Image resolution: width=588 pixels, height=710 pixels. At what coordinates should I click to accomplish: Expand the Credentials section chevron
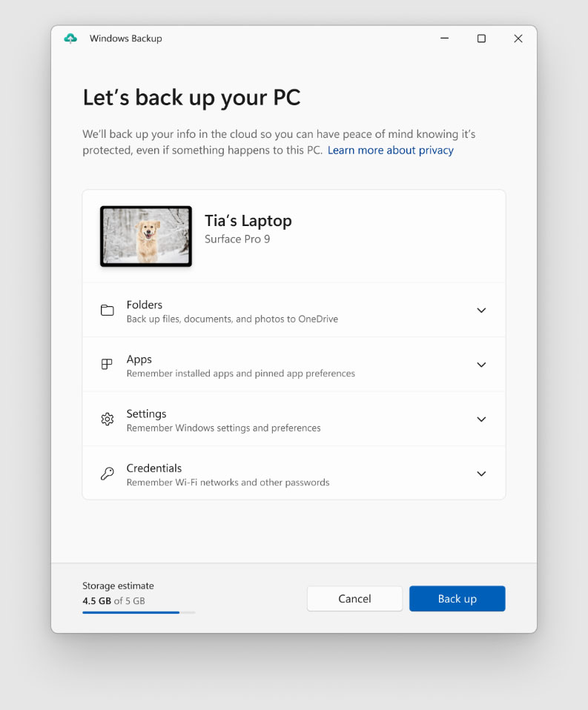tap(481, 474)
